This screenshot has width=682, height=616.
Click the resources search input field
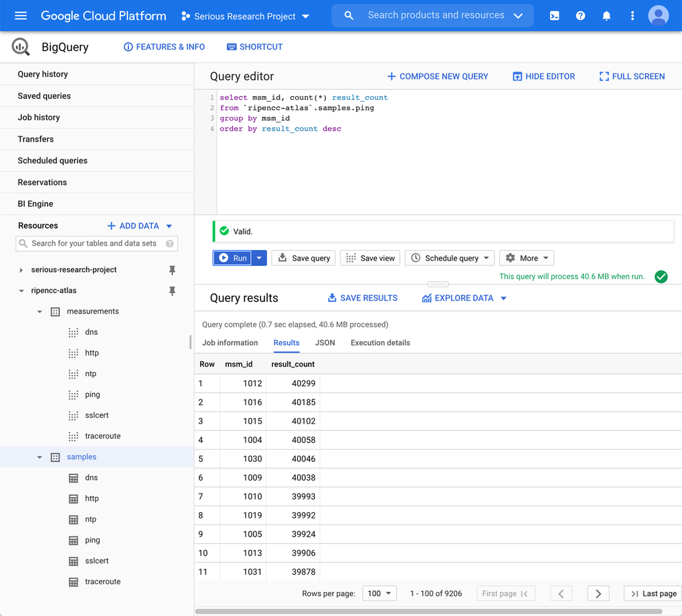pyautogui.click(x=96, y=243)
